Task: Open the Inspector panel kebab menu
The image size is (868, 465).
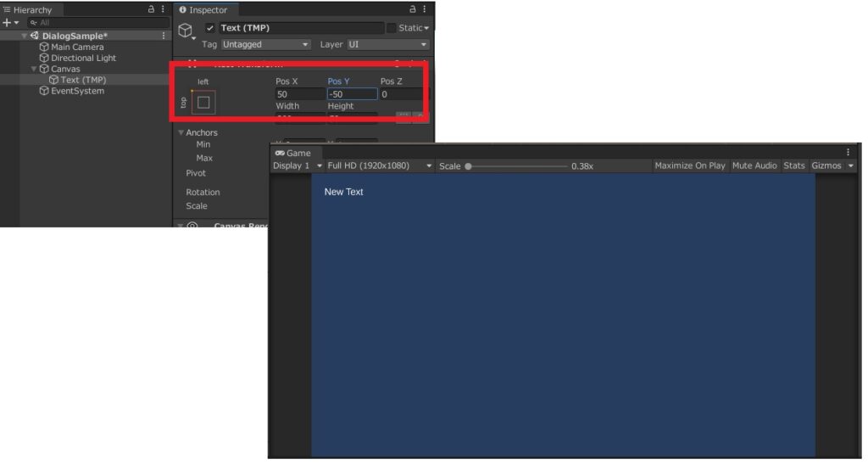Action: pos(425,8)
